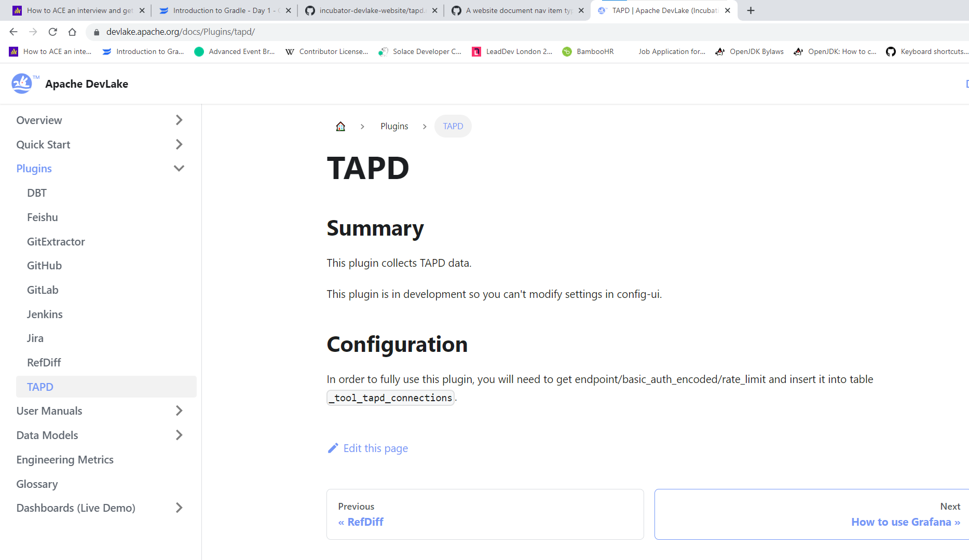Open the 'Introduction to Gra...' bookmark
969x560 pixels.
(143, 51)
